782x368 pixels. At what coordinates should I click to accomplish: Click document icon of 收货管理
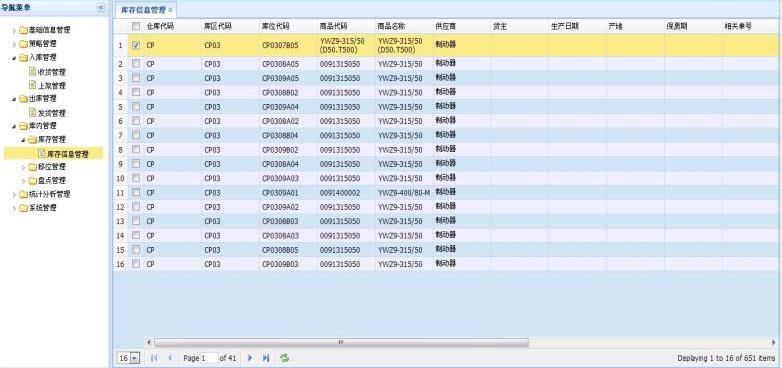[x=33, y=72]
